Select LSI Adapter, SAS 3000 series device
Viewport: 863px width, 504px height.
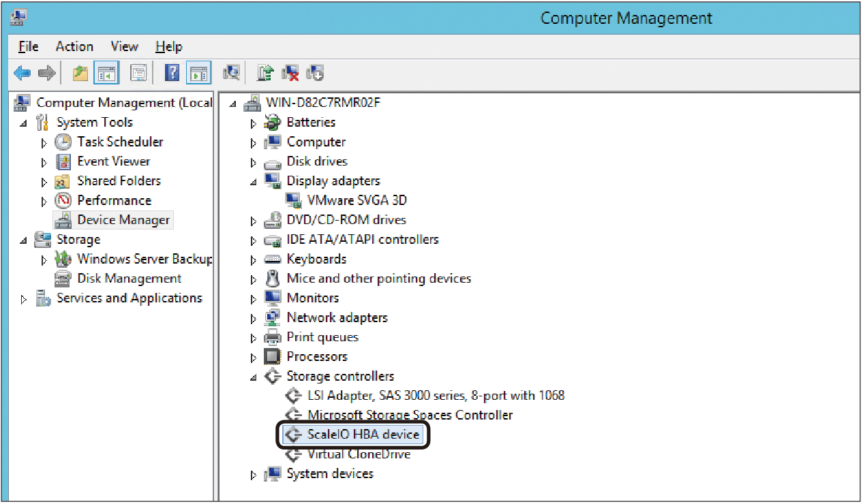436,395
